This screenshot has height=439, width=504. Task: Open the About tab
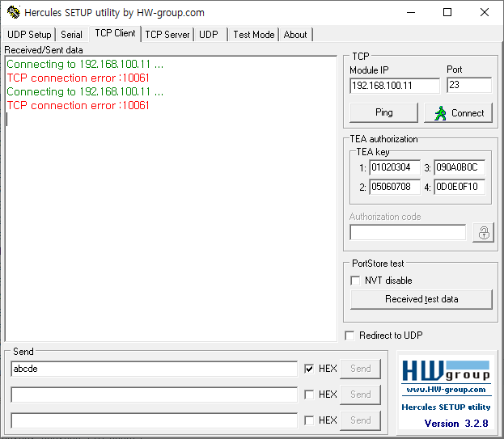(x=295, y=35)
